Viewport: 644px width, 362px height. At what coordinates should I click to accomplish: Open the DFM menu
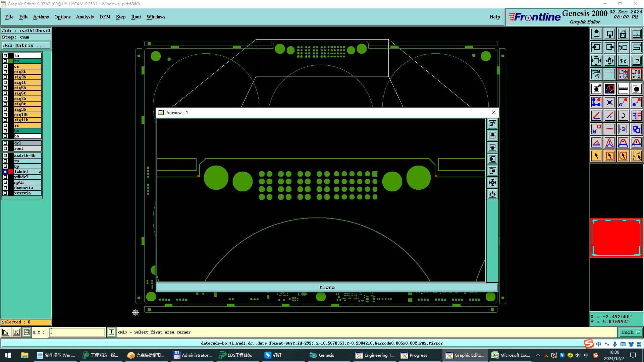[x=105, y=17]
